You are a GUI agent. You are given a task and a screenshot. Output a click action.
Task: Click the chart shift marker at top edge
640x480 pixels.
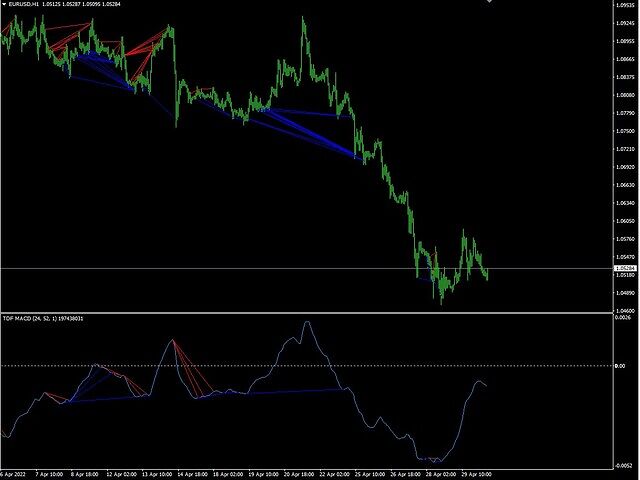pos(489,1)
